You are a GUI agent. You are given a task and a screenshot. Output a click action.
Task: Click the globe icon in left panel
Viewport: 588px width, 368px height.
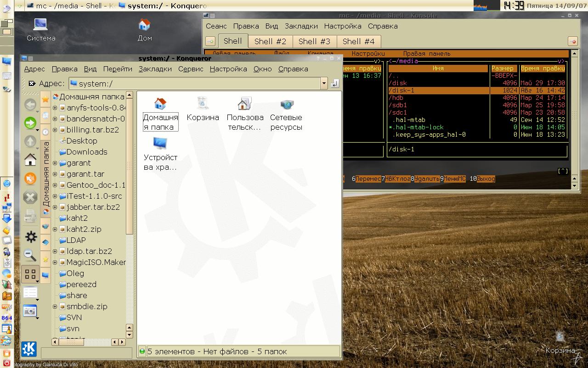coord(6,184)
